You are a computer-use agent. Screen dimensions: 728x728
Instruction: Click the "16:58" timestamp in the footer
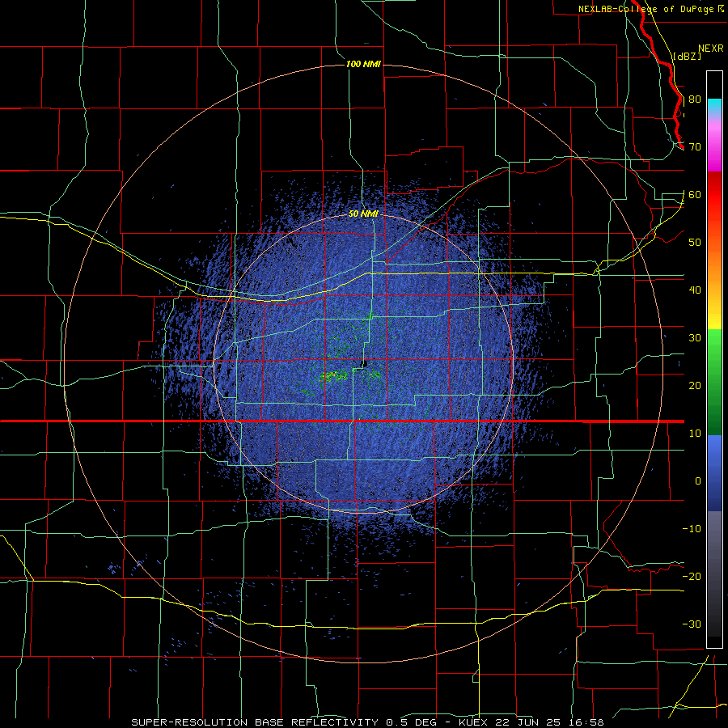point(588,722)
